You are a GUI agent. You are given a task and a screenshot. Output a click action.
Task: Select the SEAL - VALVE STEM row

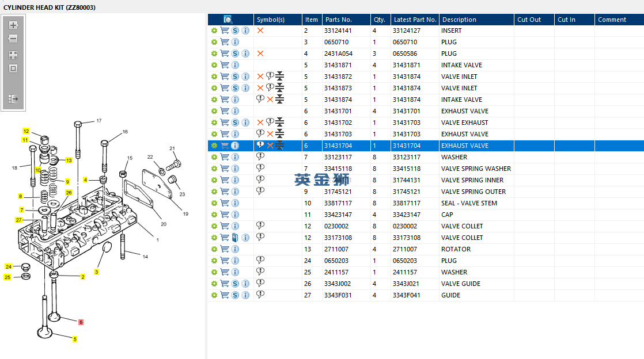(x=426, y=203)
